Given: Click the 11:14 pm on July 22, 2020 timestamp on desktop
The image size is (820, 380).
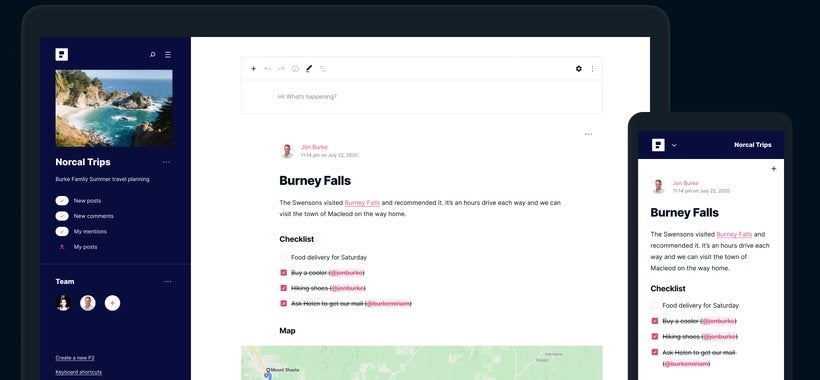Looking at the screenshot, I should [x=329, y=155].
